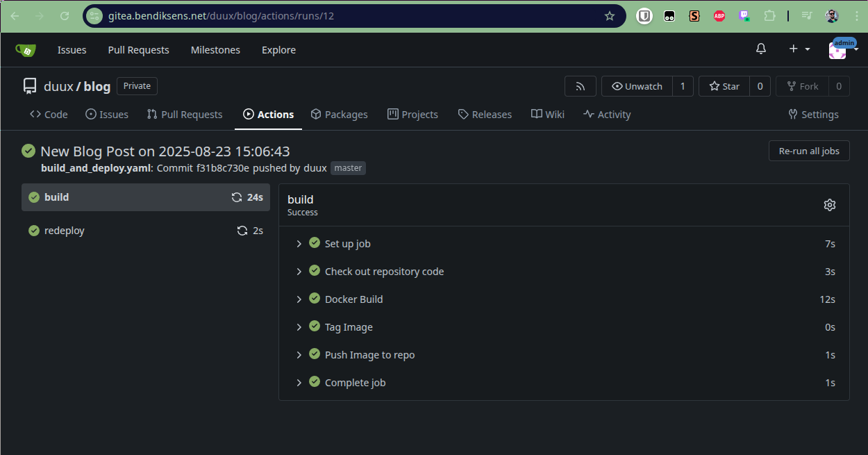Screen dimensions: 868x455
Task: Expand the Set up job step
Action: pyautogui.click(x=564, y=244)
